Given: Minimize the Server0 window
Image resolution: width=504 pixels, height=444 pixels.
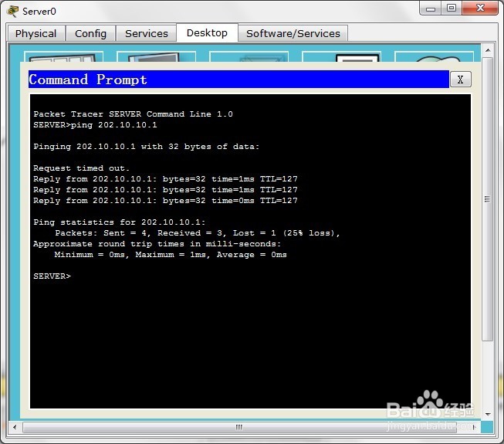Looking at the screenshot, I should point(431,8).
